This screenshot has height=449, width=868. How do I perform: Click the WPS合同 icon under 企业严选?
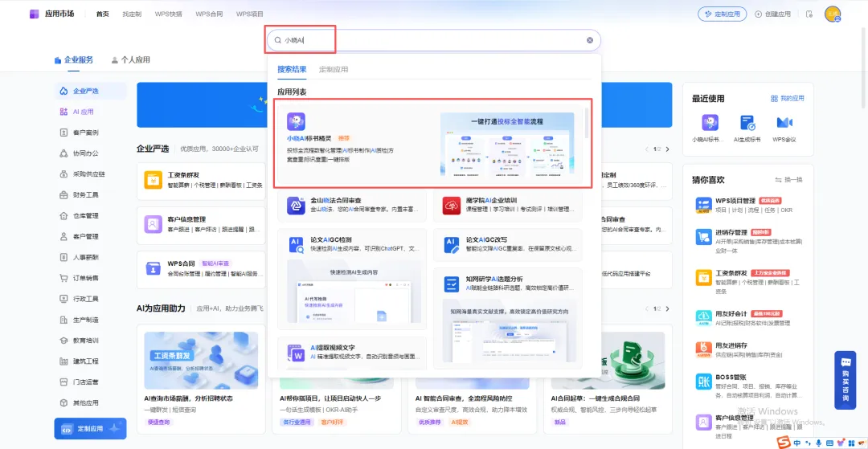click(154, 268)
